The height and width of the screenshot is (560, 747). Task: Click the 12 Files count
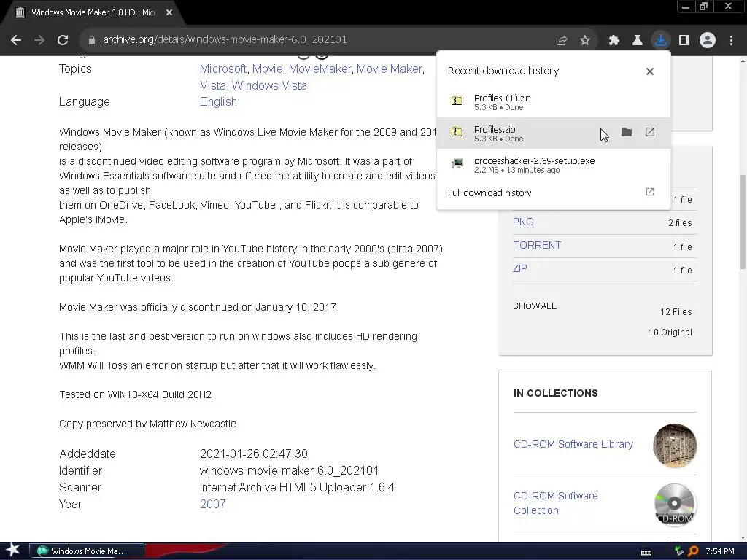[x=676, y=312]
